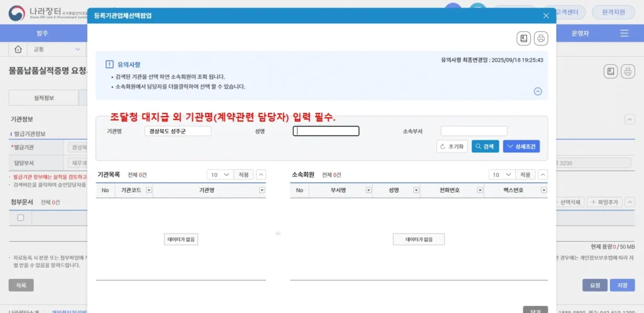Click the 성명 name input field

click(326, 131)
